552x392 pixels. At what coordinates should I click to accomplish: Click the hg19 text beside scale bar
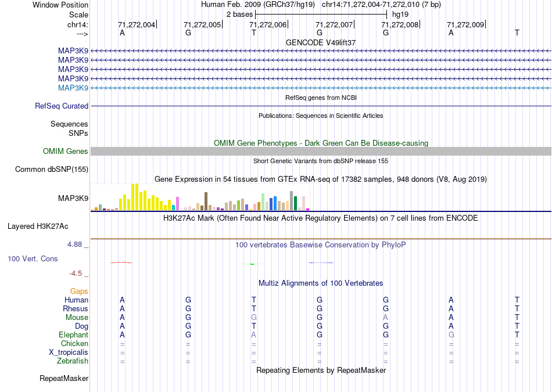click(400, 15)
